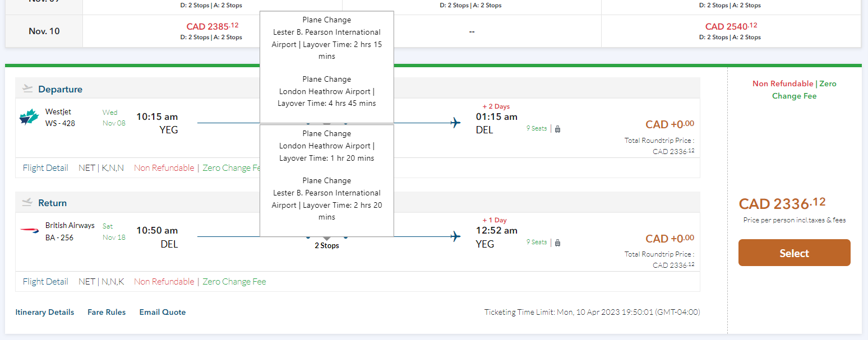
Task: Click the Email Quote link
Action: click(x=162, y=313)
